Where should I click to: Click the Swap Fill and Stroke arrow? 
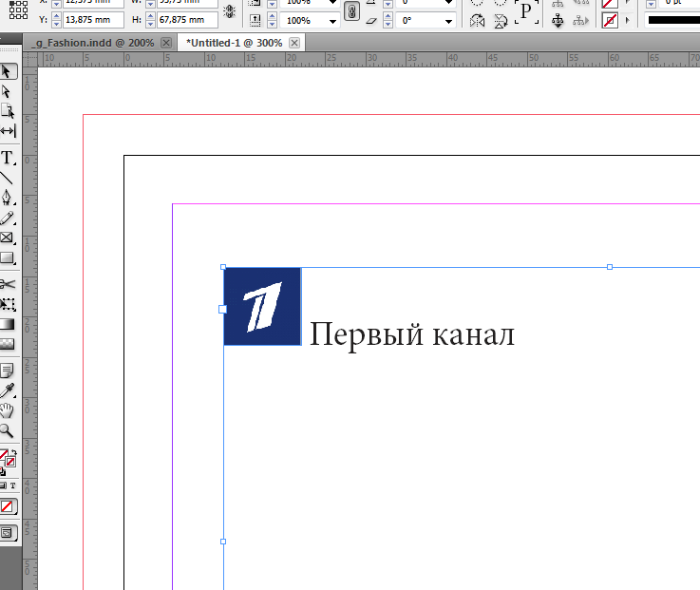click(14, 453)
